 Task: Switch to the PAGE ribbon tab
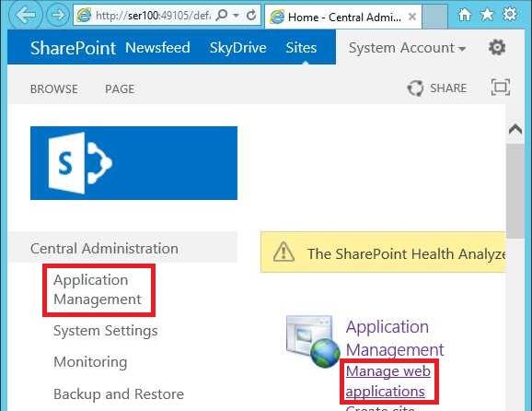tap(120, 89)
